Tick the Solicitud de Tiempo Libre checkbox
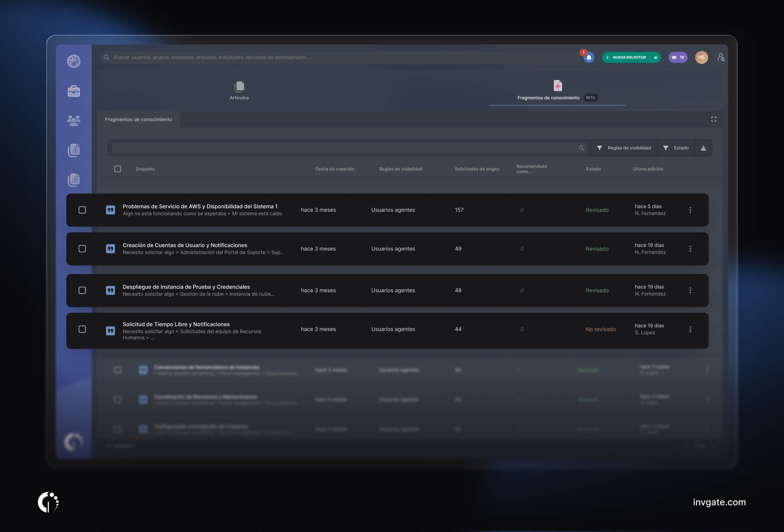 [x=82, y=329]
